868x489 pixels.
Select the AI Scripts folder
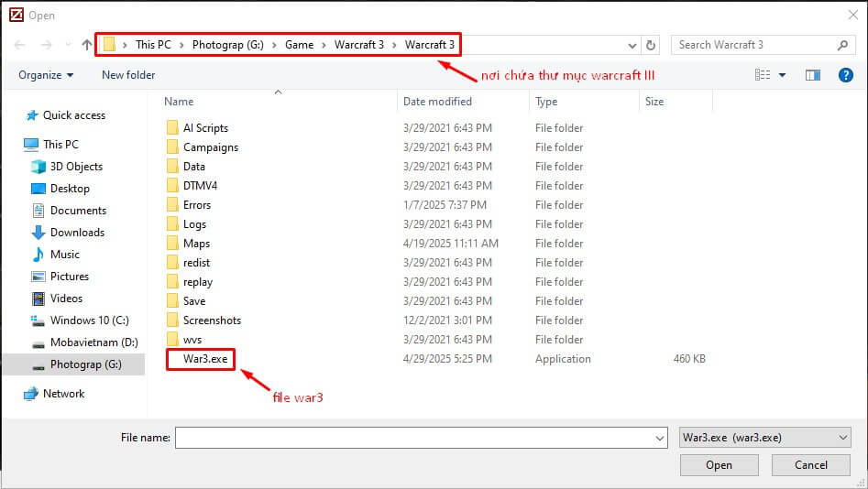pyautogui.click(x=205, y=128)
